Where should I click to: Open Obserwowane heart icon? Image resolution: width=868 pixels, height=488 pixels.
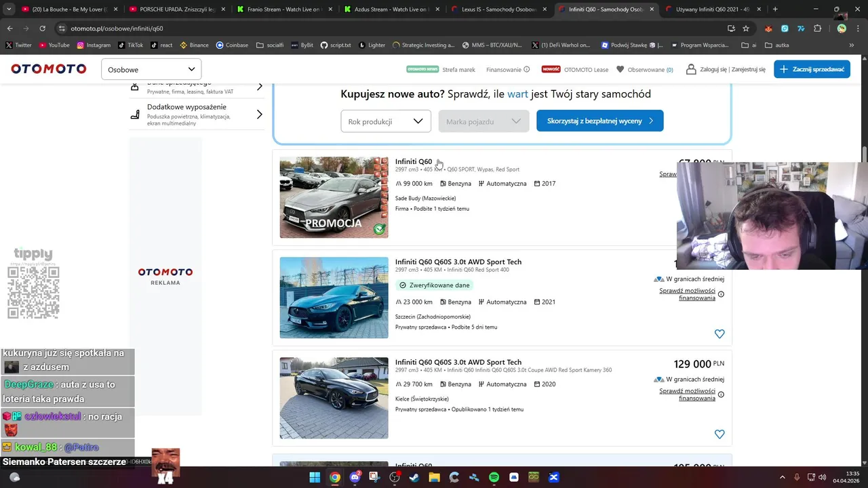[x=620, y=69]
